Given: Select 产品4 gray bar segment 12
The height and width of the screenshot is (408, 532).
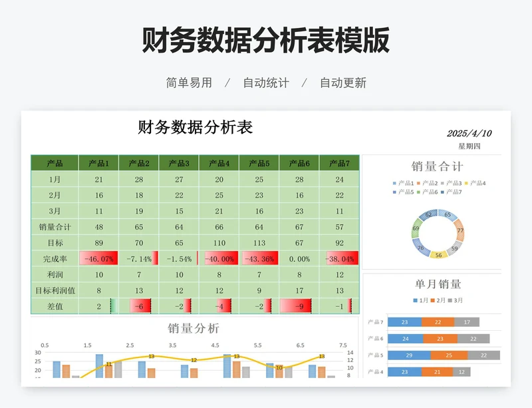Looking at the screenshot, I should 462,372.
